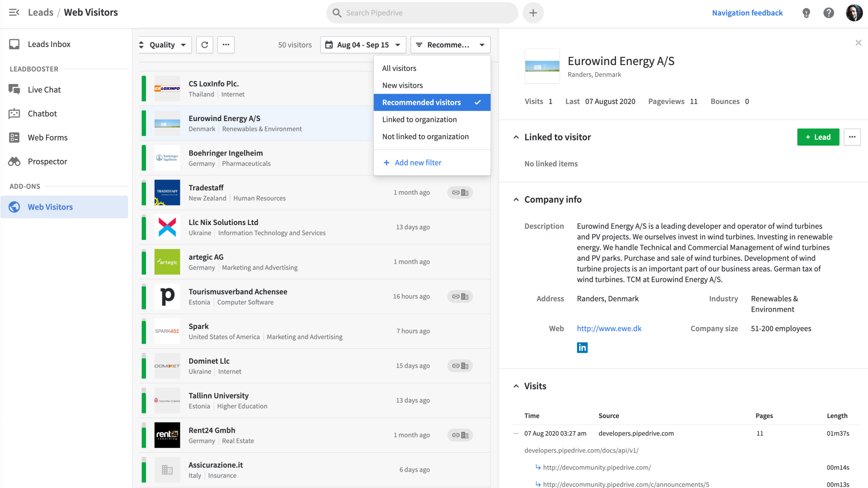
Task: Open devcommunity announcements/5 page link
Action: (x=626, y=484)
